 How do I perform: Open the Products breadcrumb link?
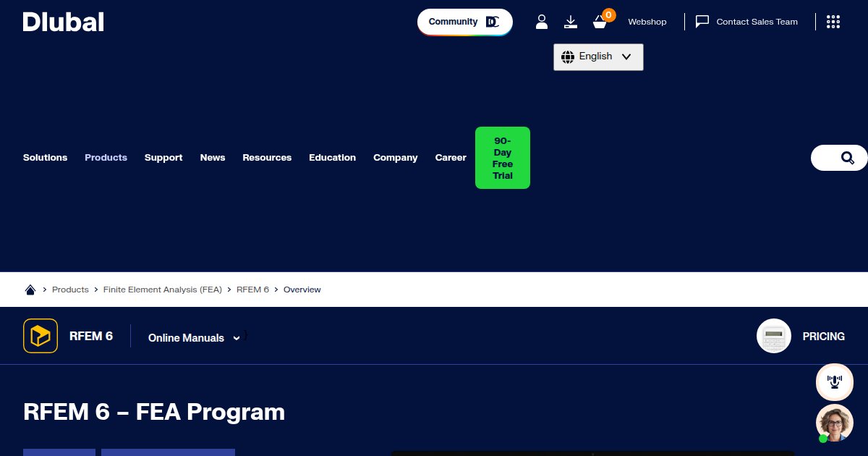(70, 290)
